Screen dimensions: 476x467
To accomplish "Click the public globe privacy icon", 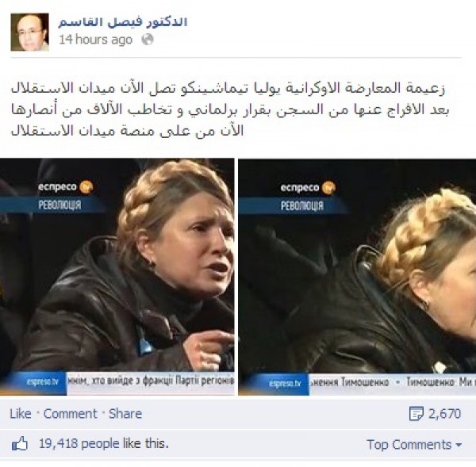I will point(148,40).
